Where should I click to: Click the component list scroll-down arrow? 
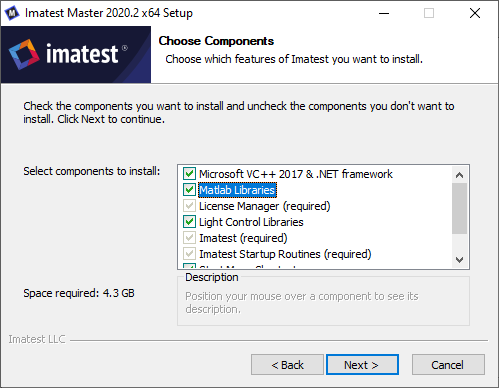[x=459, y=260]
